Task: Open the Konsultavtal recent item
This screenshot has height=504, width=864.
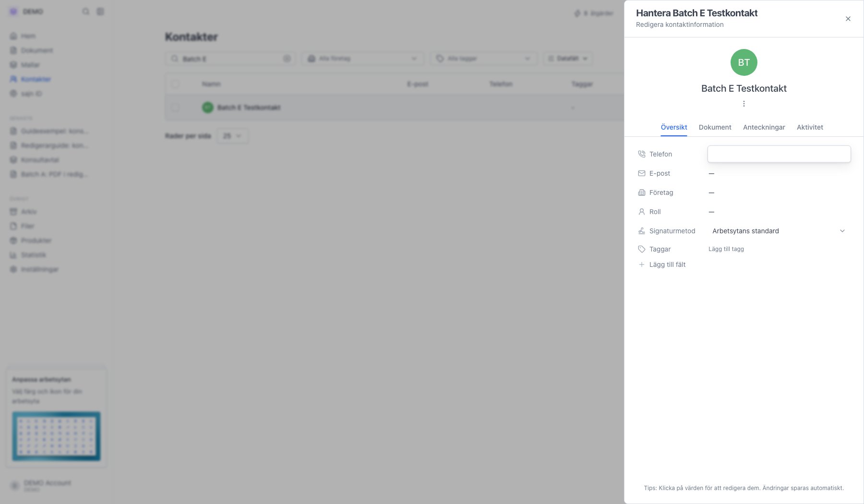Action: click(40, 160)
